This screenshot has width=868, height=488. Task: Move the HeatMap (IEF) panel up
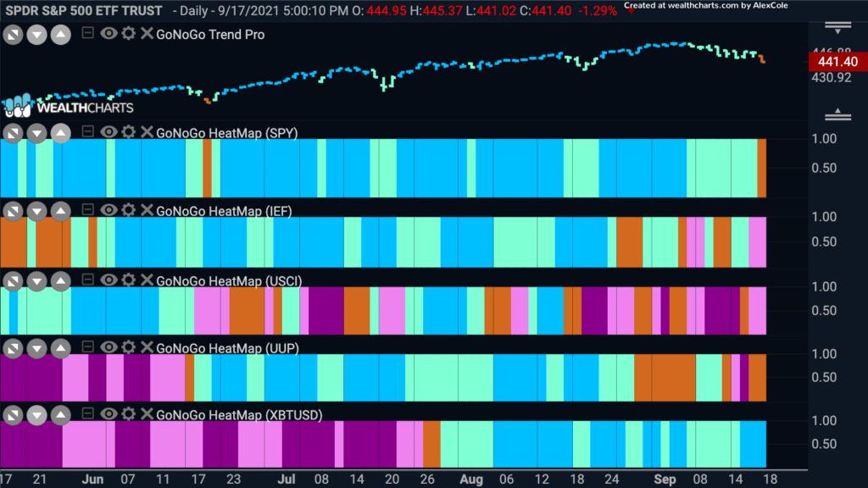[61, 211]
